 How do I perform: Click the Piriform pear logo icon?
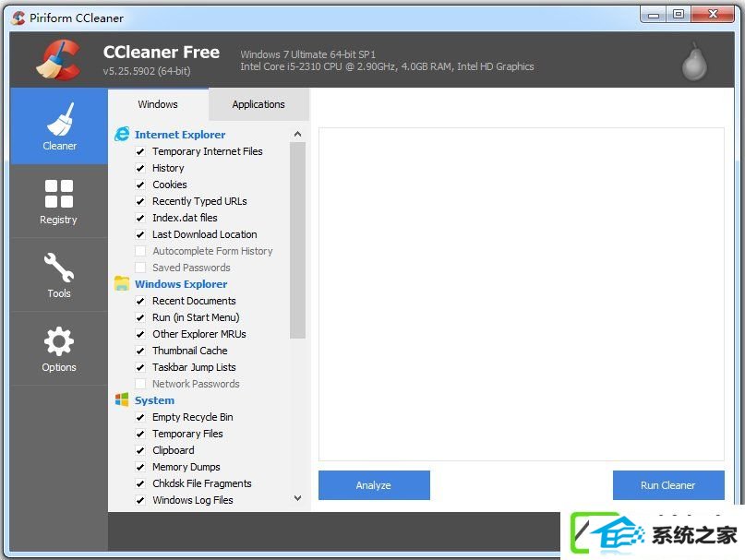(694, 61)
